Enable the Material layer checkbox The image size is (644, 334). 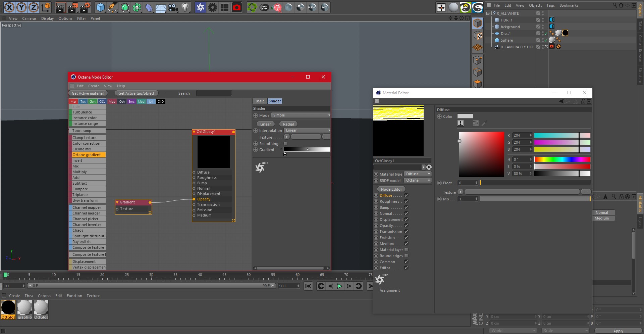tap(406, 250)
